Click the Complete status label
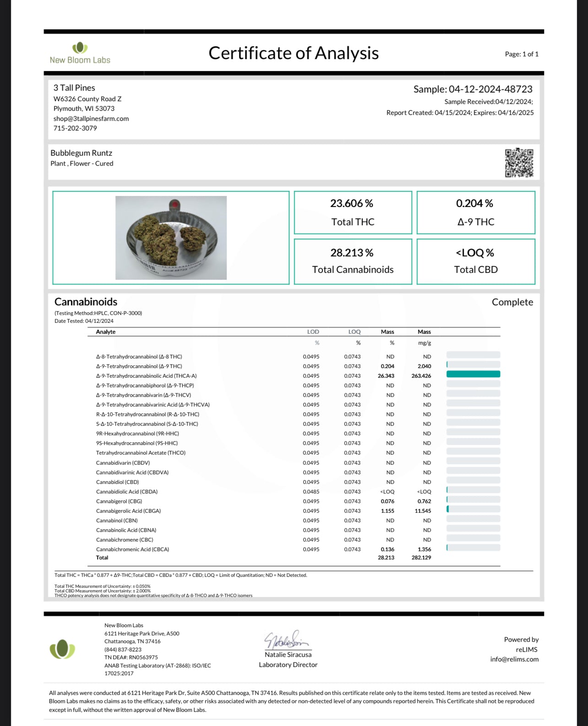The width and height of the screenshot is (588, 726). point(512,302)
